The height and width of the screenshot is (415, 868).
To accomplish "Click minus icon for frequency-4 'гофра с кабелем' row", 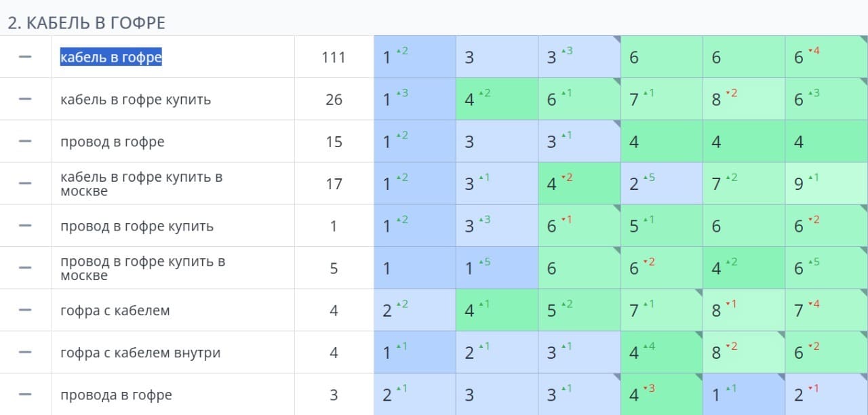I will click(25, 310).
